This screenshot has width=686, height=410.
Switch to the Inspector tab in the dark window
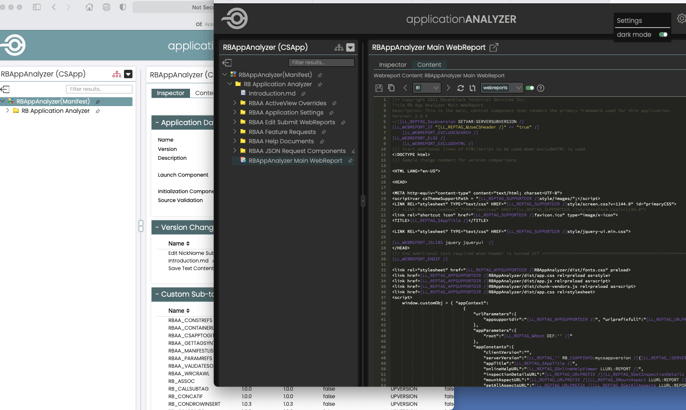click(392, 64)
